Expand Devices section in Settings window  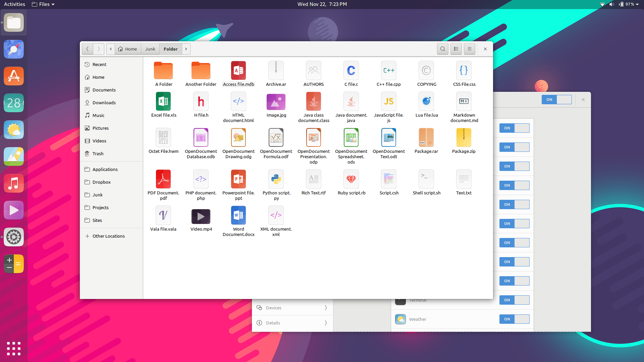[x=292, y=308]
